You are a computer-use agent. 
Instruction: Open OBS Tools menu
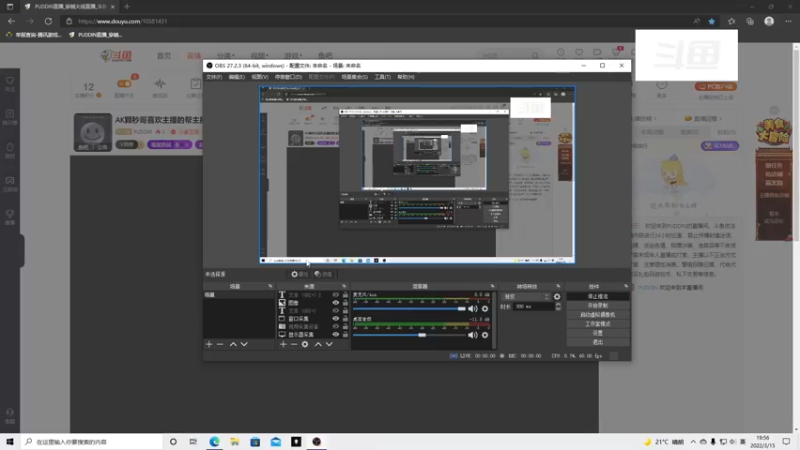[383, 77]
